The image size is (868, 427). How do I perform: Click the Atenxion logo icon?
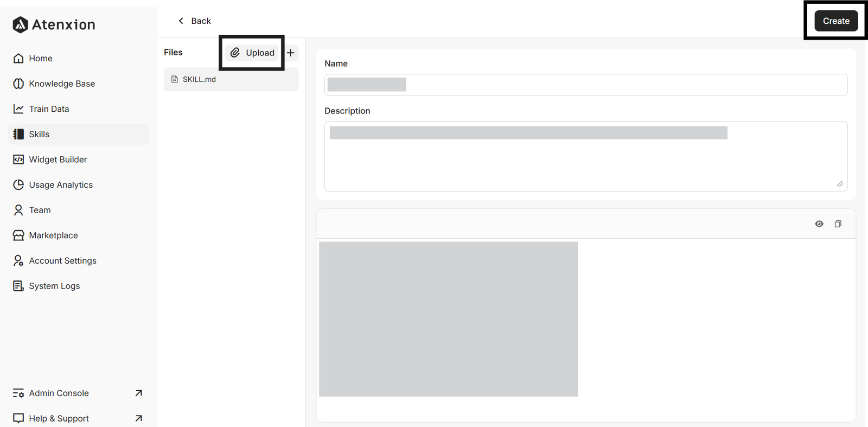pos(20,24)
